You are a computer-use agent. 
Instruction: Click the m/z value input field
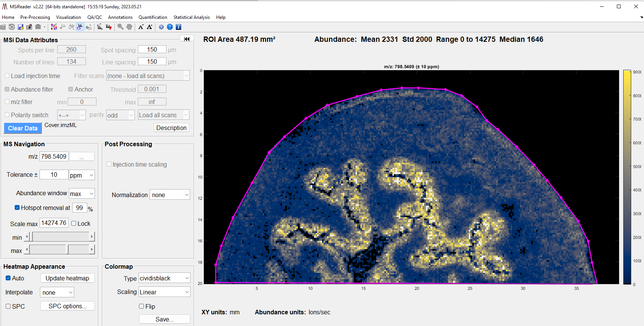[54, 156]
